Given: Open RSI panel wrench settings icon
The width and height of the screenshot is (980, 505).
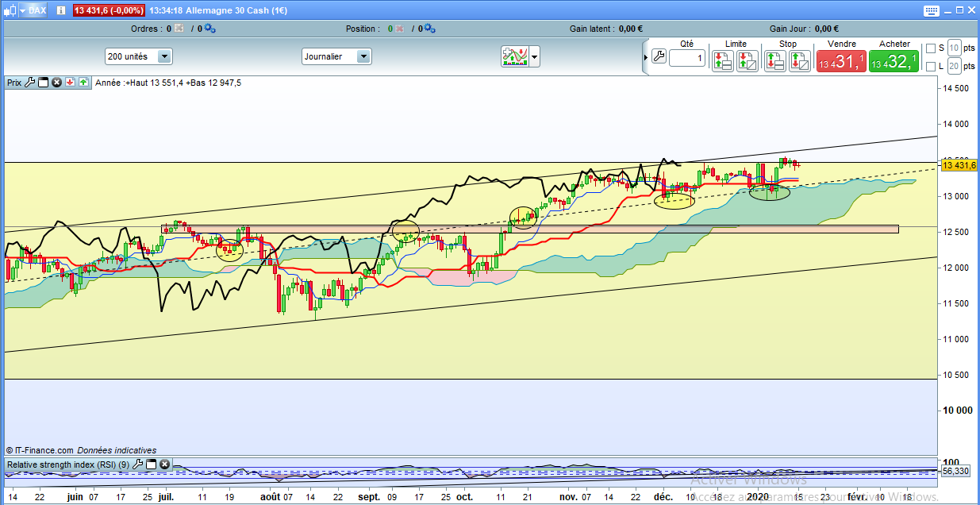Looking at the screenshot, I should coord(138,464).
